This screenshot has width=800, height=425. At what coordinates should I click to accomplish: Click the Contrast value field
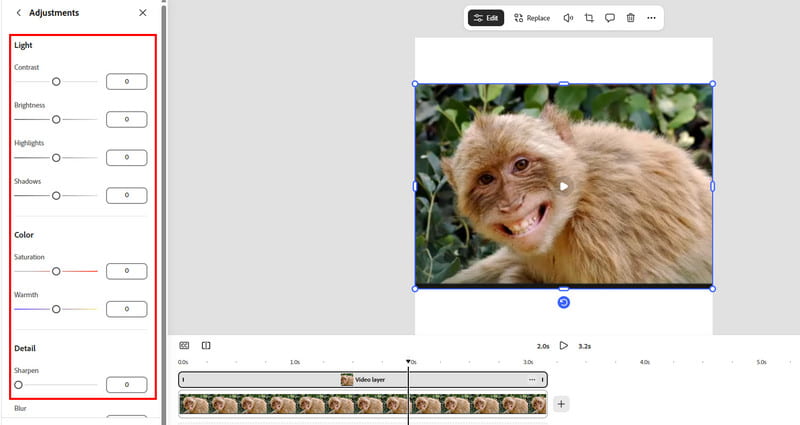(x=127, y=82)
